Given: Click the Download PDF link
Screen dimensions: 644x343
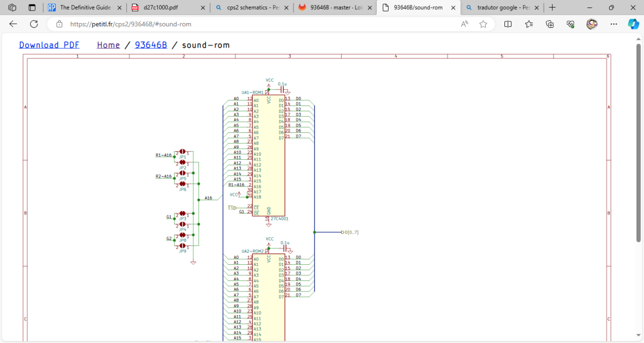Looking at the screenshot, I should point(49,45).
